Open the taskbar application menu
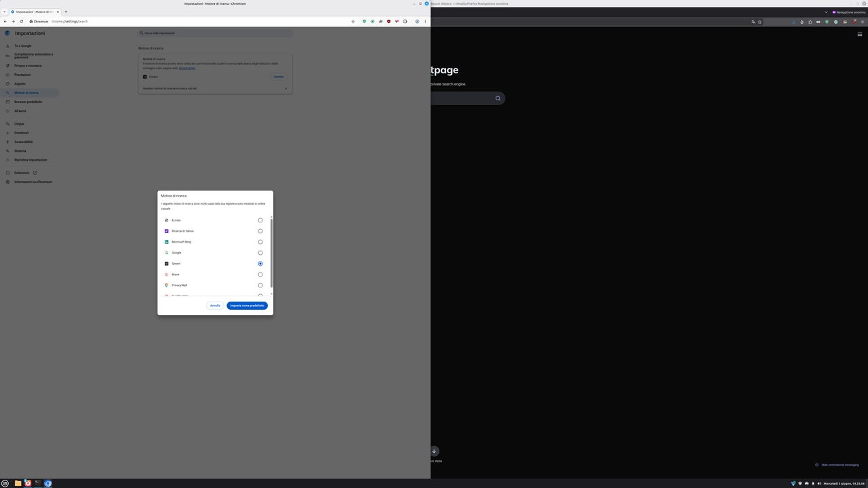Viewport: 868px width, 488px height. click(5, 483)
